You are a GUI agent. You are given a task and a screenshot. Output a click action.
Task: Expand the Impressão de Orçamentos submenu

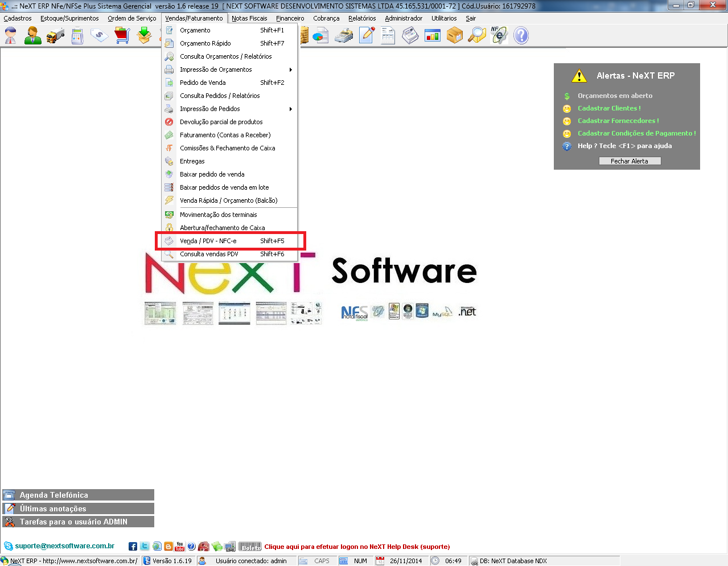(230, 69)
